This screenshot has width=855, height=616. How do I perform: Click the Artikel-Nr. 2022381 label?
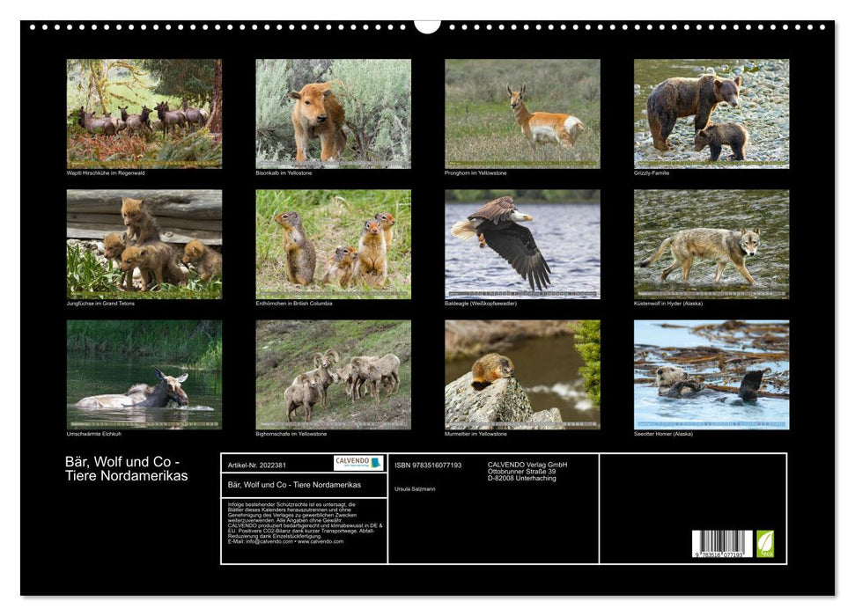pos(257,466)
